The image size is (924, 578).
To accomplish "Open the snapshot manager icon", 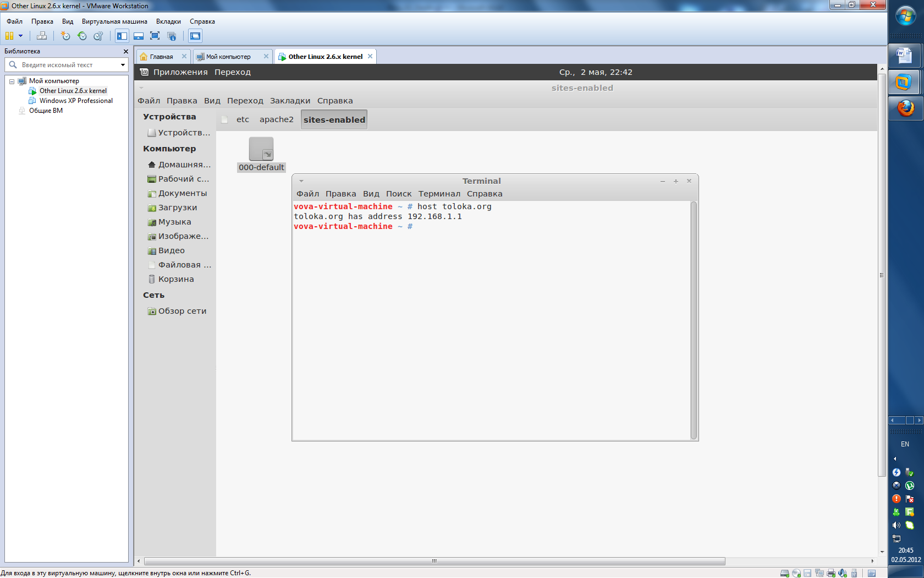I will (x=98, y=36).
